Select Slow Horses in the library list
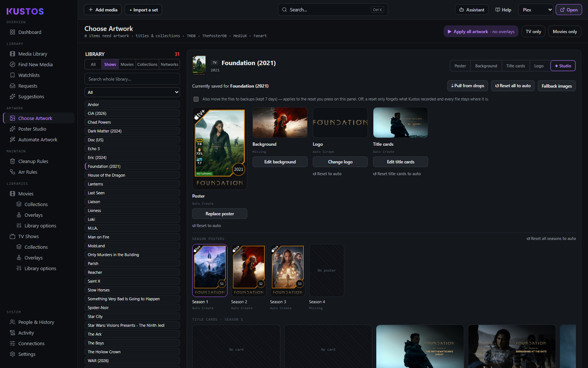588x368 pixels. pyautogui.click(x=132, y=290)
